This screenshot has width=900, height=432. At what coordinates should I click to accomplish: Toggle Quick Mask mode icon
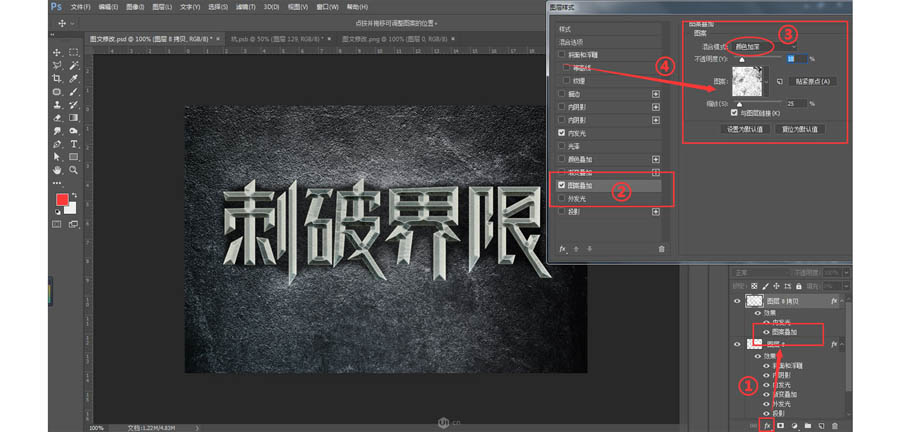(x=57, y=225)
